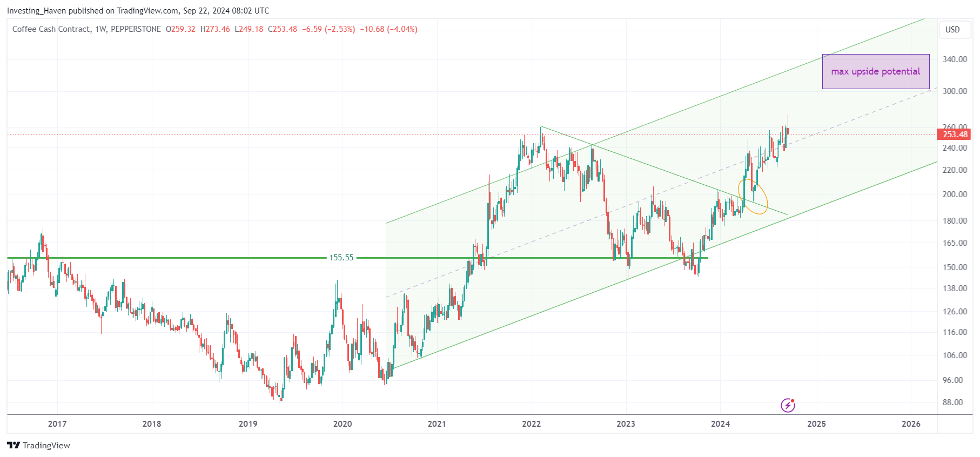980x457 pixels.
Task: Click 2020 on the time axis
Action: [343, 424]
